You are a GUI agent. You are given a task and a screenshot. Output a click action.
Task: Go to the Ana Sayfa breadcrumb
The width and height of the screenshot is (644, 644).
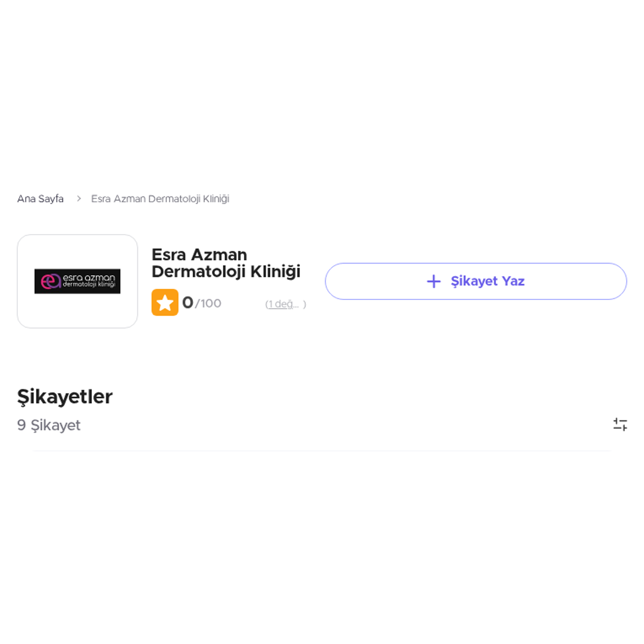pyautogui.click(x=40, y=199)
